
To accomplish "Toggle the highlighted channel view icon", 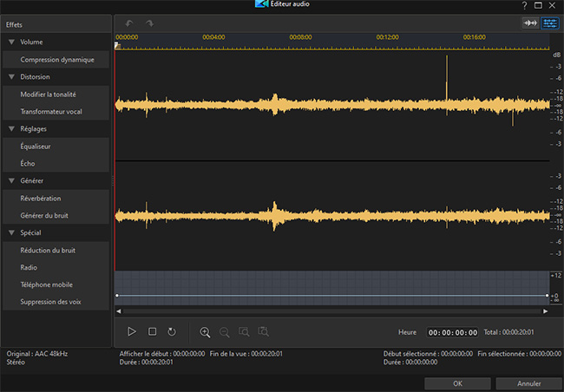I will 550,23.
